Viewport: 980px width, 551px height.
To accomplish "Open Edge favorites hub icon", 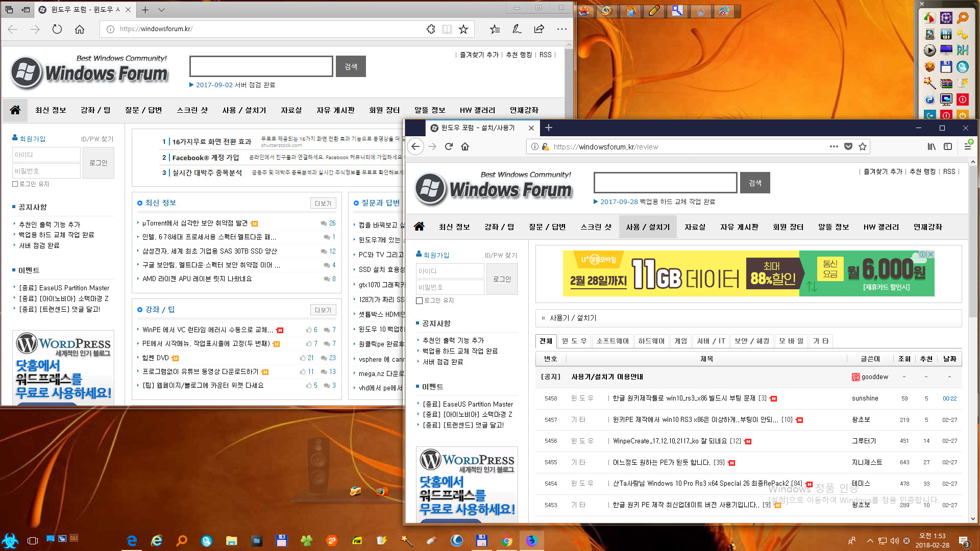I will (x=495, y=29).
